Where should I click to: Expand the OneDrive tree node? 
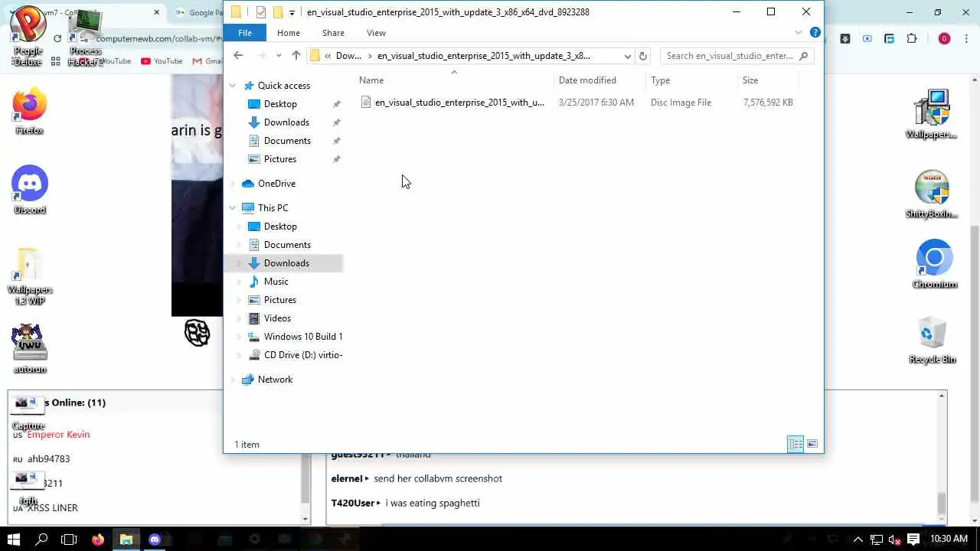(x=233, y=184)
